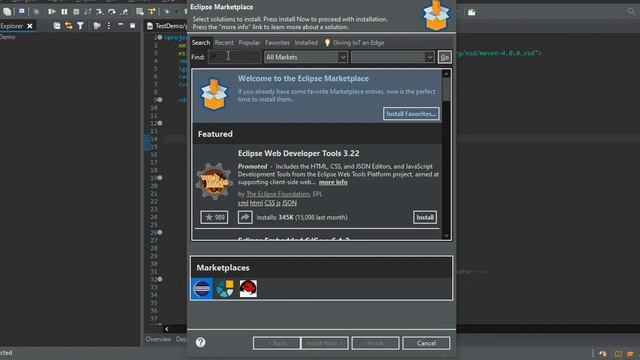Click the marketplace list scroll up arrow
The width and height of the screenshot is (640, 360).
446,74
